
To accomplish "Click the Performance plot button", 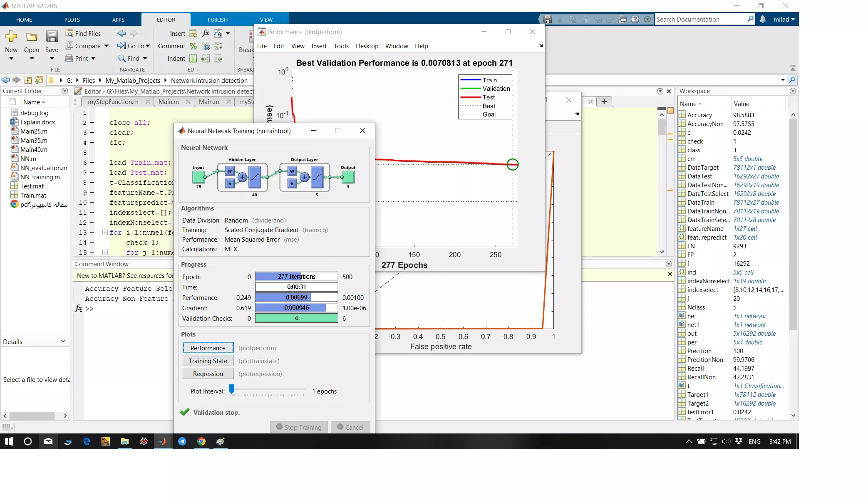I will (208, 348).
